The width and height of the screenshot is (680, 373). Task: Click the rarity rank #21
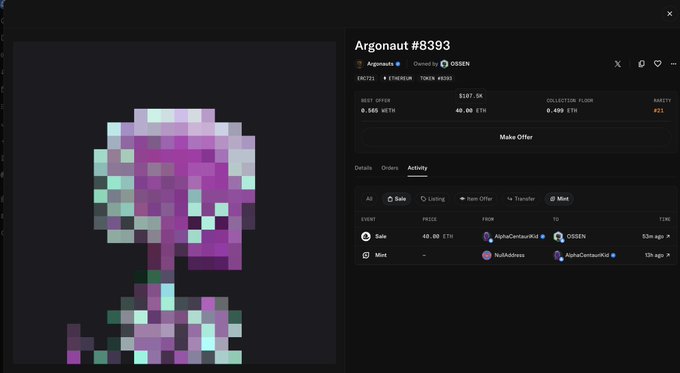tap(658, 111)
